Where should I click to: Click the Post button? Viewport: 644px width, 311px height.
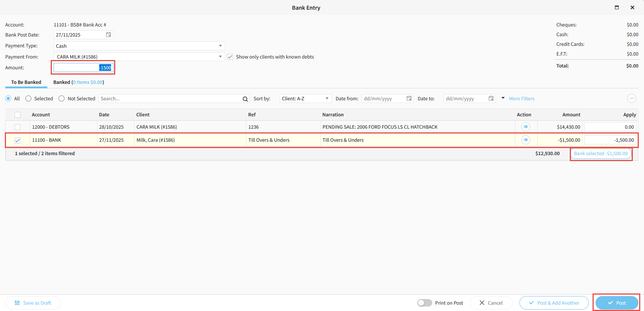(616, 303)
